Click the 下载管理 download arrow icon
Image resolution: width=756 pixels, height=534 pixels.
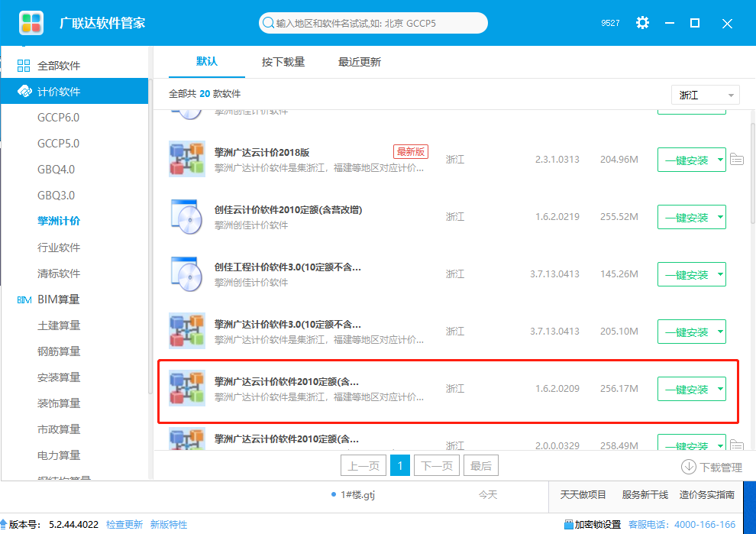click(x=689, y=467)
